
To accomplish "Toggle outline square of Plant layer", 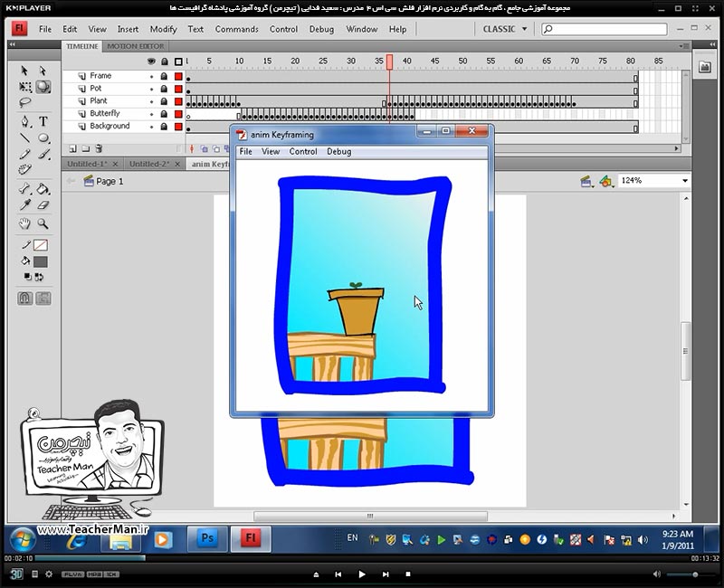I will (178, 101).
